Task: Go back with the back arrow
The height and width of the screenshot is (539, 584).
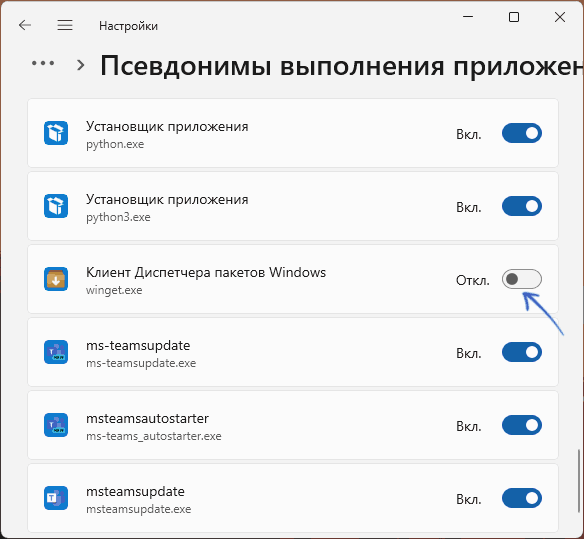Action: point(25,25)
